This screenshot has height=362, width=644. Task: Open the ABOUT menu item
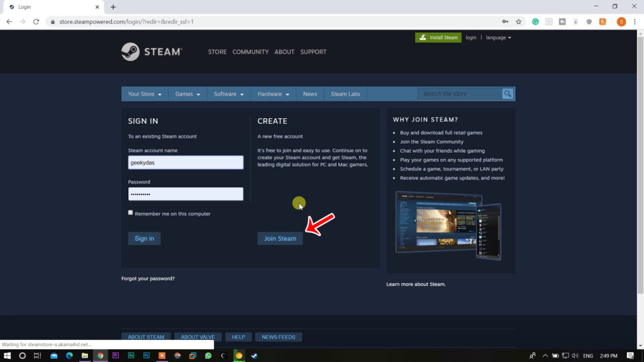284,52
